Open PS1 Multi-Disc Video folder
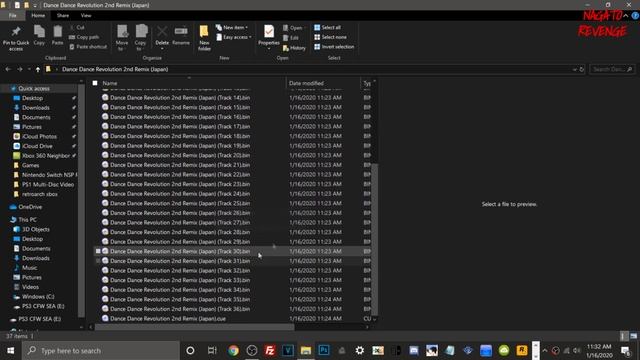Screen dimensions: 640x360 pyautogui.click(x=48, y=184)
